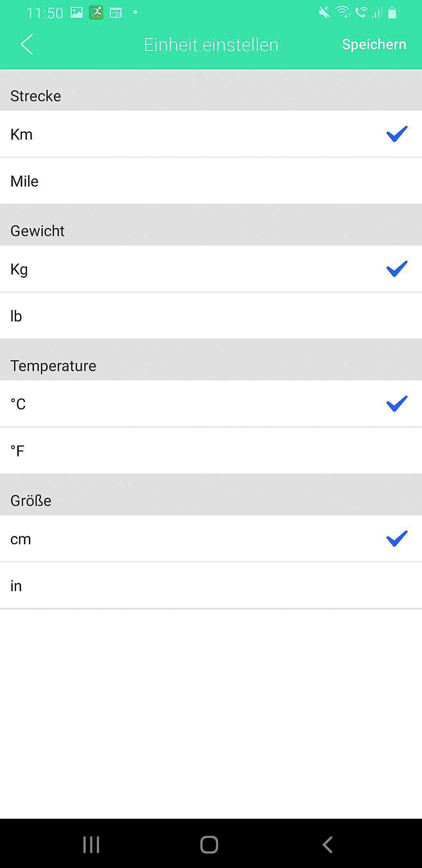Tap the Android navigation back button
The height and width of the screenshot is (868, 422).
coord(327,845)
